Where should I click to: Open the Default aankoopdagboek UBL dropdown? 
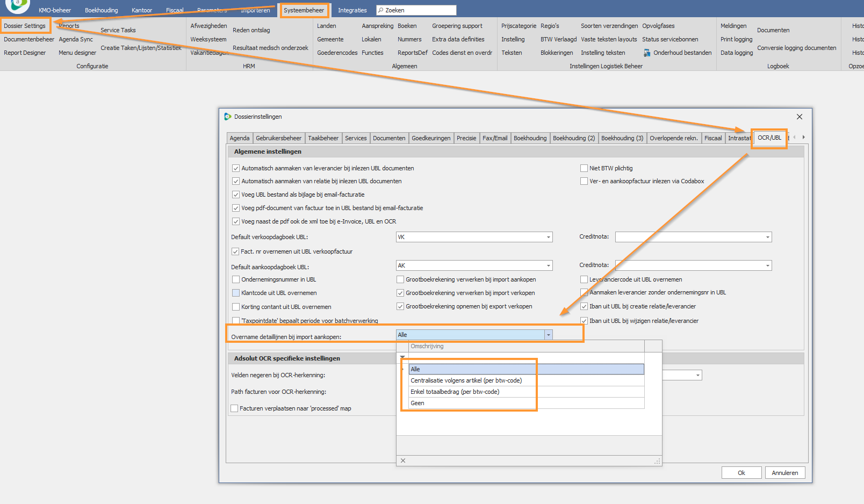[x=548, y=265]
